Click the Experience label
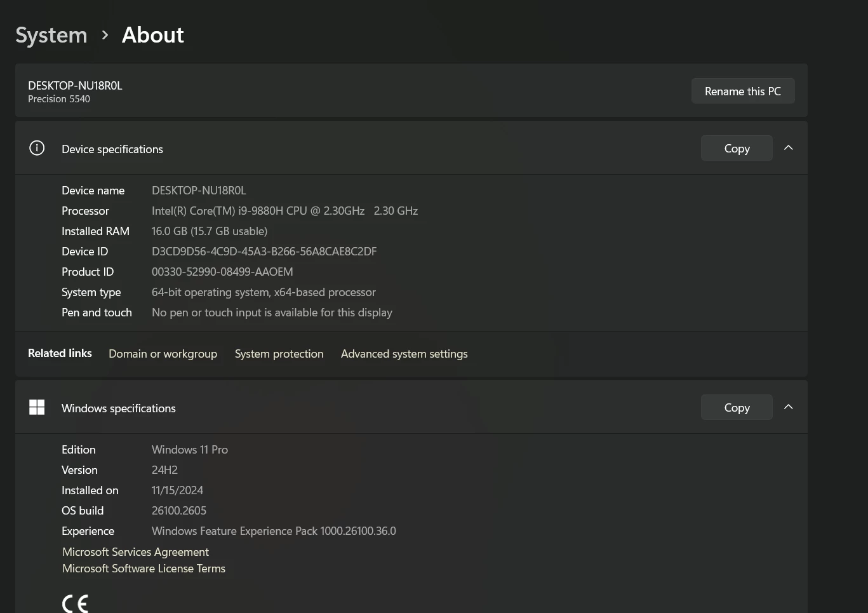The width and height of the screenshot is (868, 613). click(x=88, y=531)
